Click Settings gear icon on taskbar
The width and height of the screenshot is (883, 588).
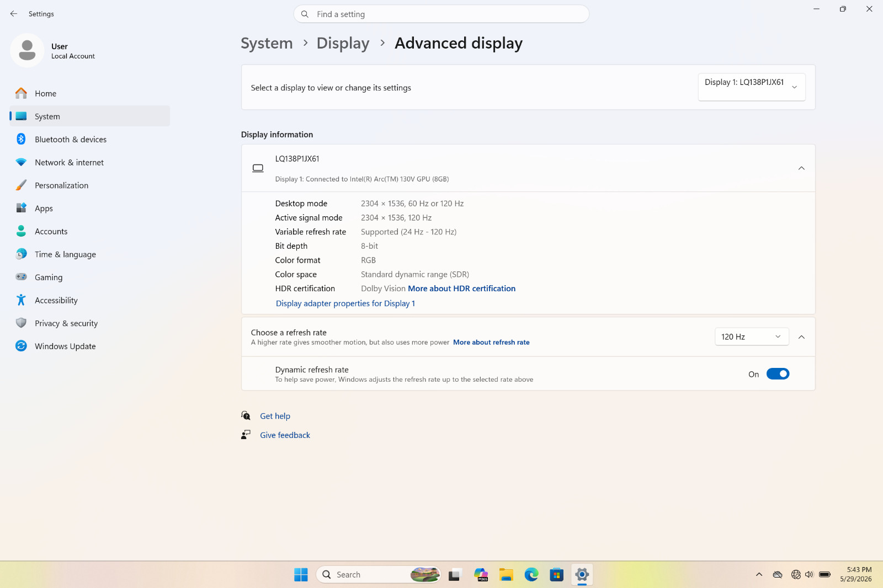pos(582,575)
